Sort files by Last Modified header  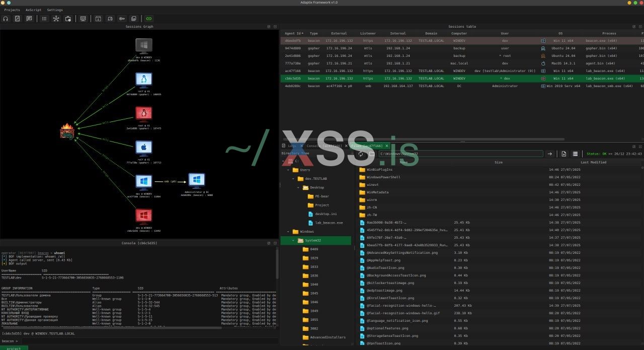594,162
